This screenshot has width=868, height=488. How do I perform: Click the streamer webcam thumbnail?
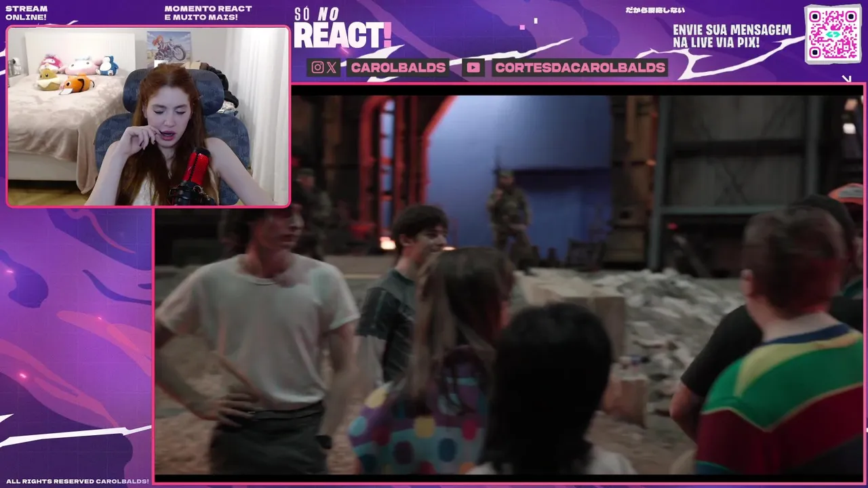pos(148,116)
